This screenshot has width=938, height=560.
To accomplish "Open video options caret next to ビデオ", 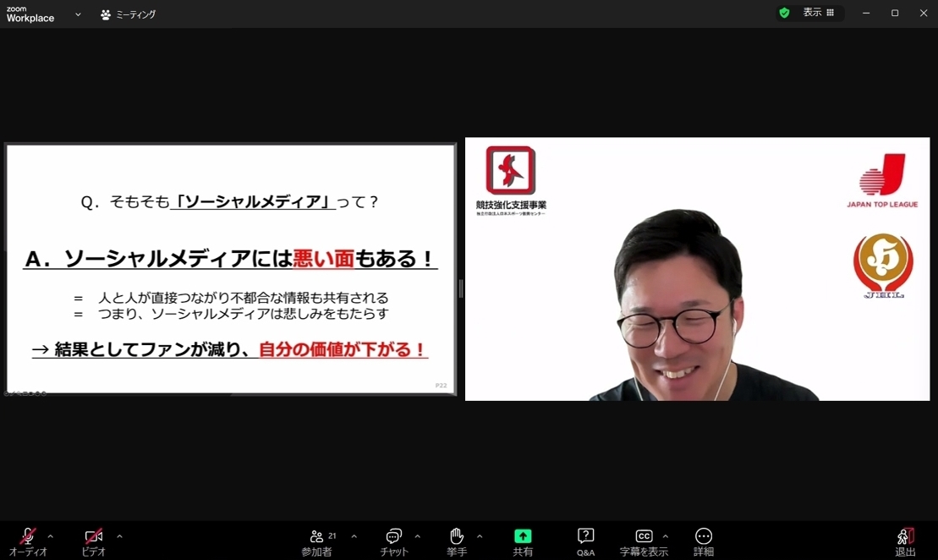I will point(119,536).
